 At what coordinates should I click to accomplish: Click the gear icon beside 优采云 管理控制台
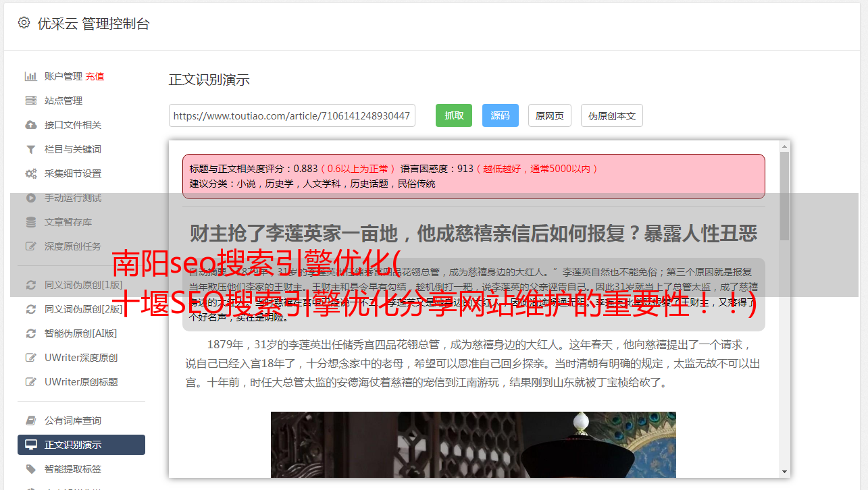point(24,23)
